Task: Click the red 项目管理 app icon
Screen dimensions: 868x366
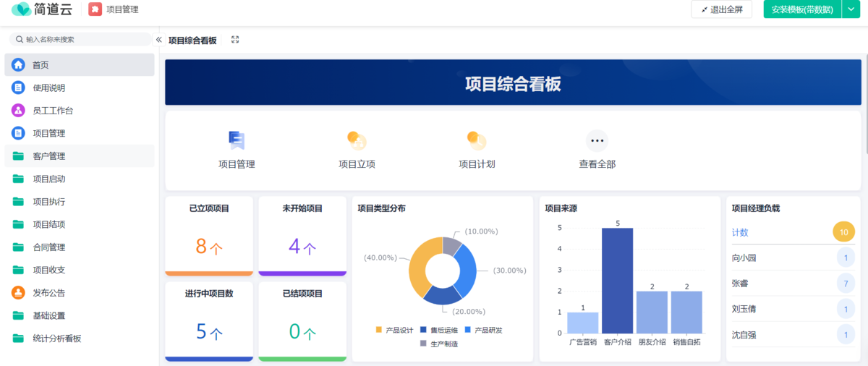Action: [95, 9]
